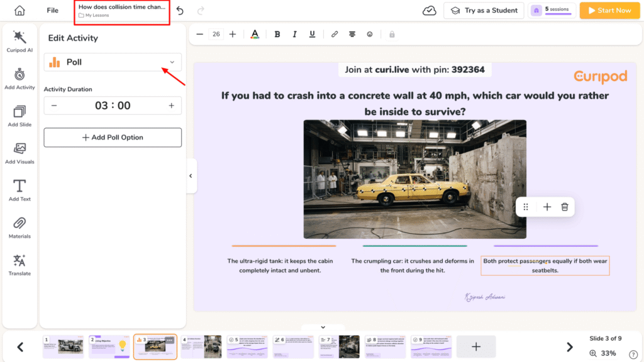
Task: Decrease activity duration with minus
Action: click(x=54, y=106)
